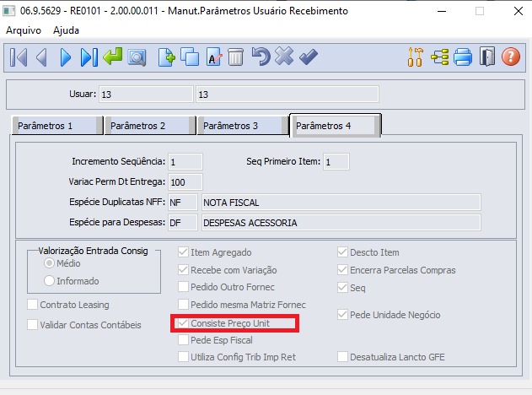The width and height of the screenshot is (532, 395).
Task: Enable Pedido mesma Matriz Fornec checkbox
Action: click(183, 305)
